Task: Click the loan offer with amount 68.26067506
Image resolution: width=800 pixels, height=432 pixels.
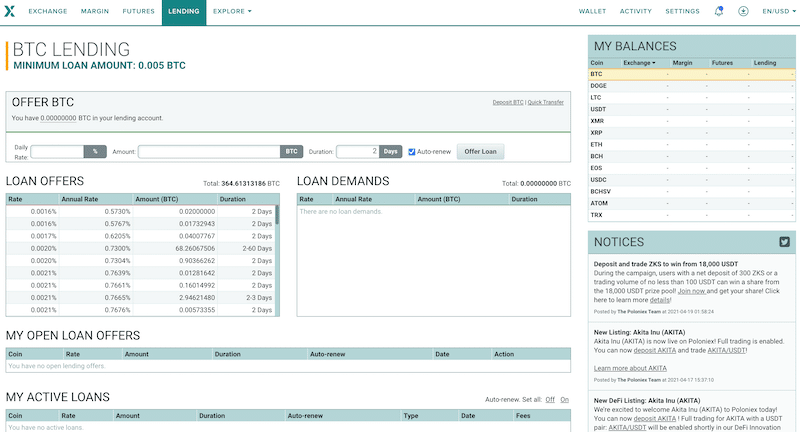Action: click(140, 248)
